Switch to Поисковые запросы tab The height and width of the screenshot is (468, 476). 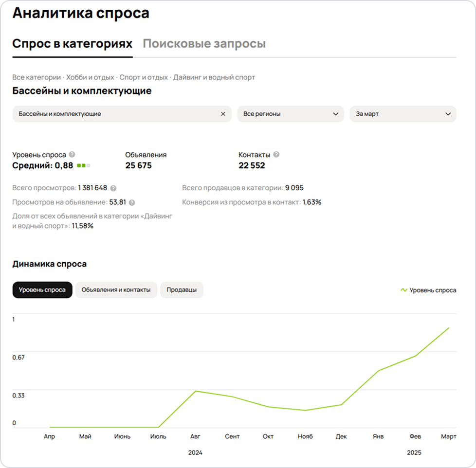pyautogui.click(x=204, y=44)
